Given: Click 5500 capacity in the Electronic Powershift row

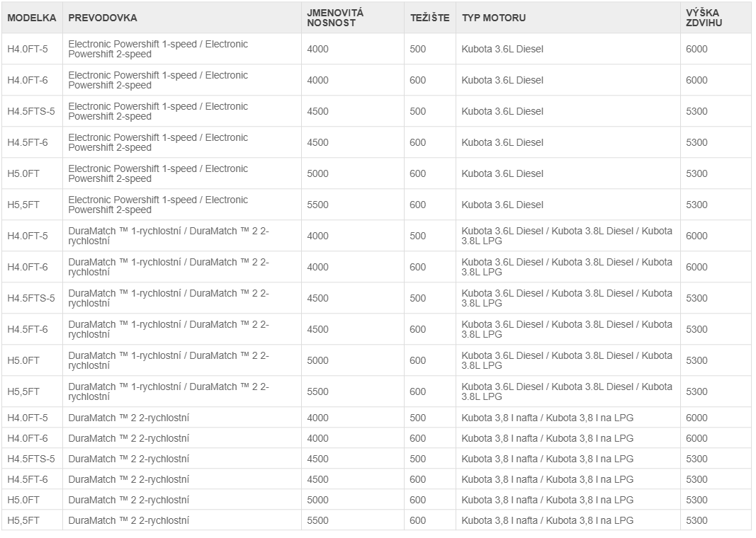Looking at the screenshot, I should (x=317, y=205).
